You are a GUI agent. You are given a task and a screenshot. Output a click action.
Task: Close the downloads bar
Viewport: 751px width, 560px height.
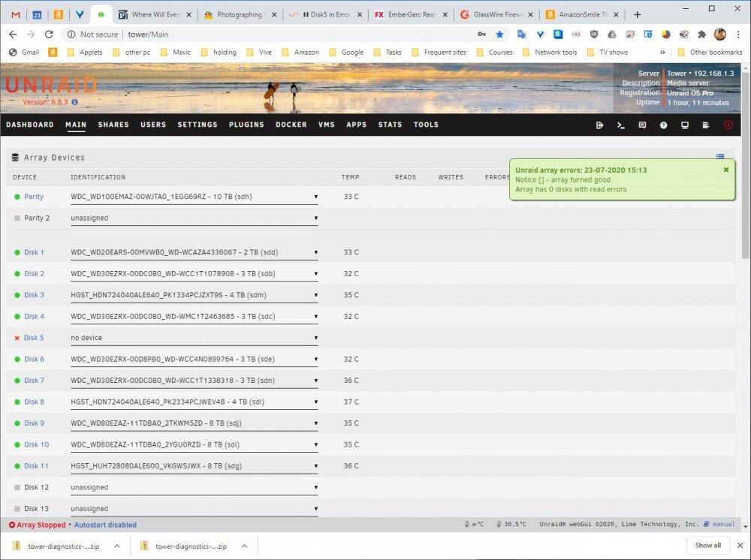(740, 546)
